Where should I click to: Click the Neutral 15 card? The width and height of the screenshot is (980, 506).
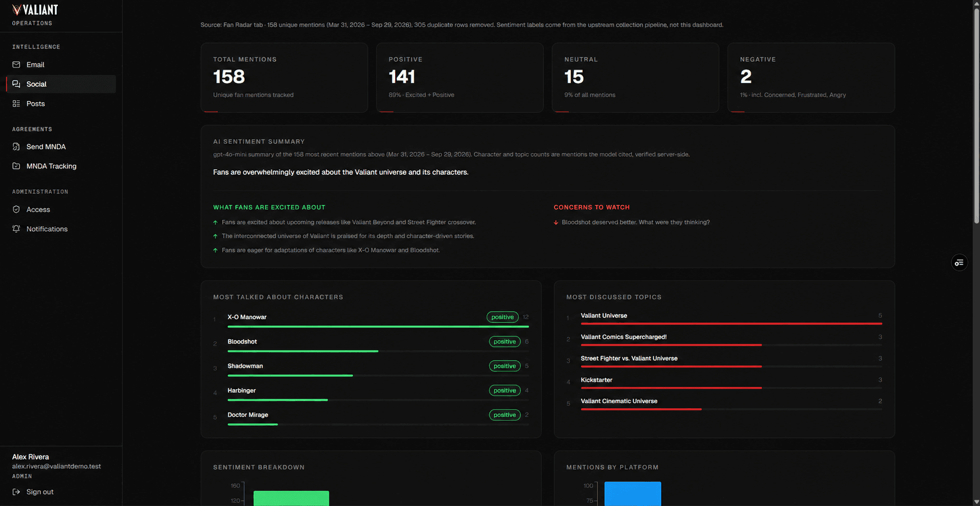(635, 78)
